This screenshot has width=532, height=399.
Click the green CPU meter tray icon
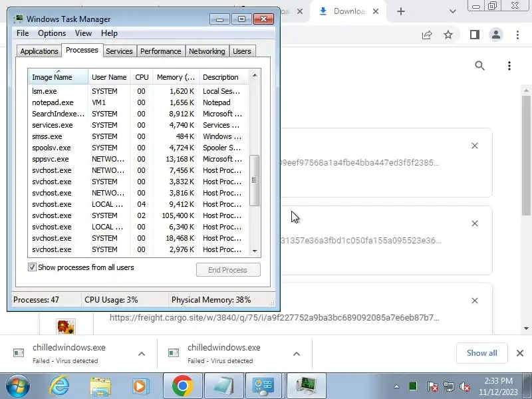(413, 386)
